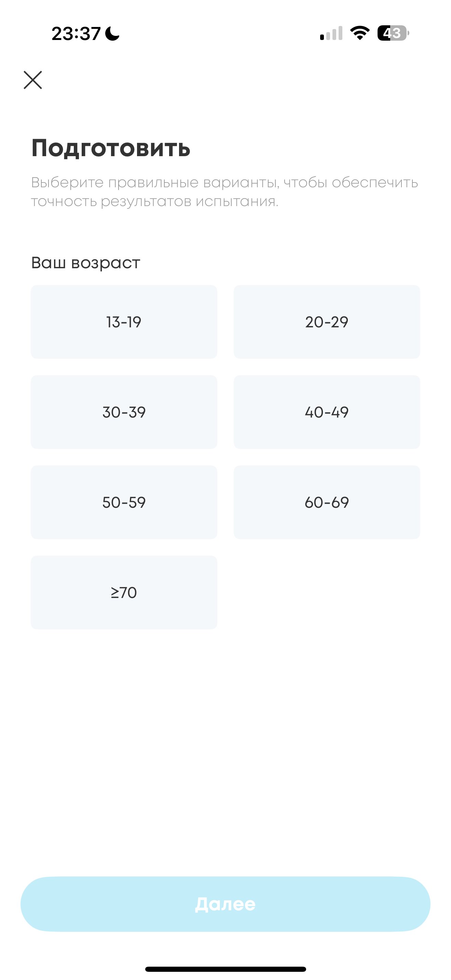The image size is (451, 980).
Task: Select the ≥70 age option
Action: (124, 592)
